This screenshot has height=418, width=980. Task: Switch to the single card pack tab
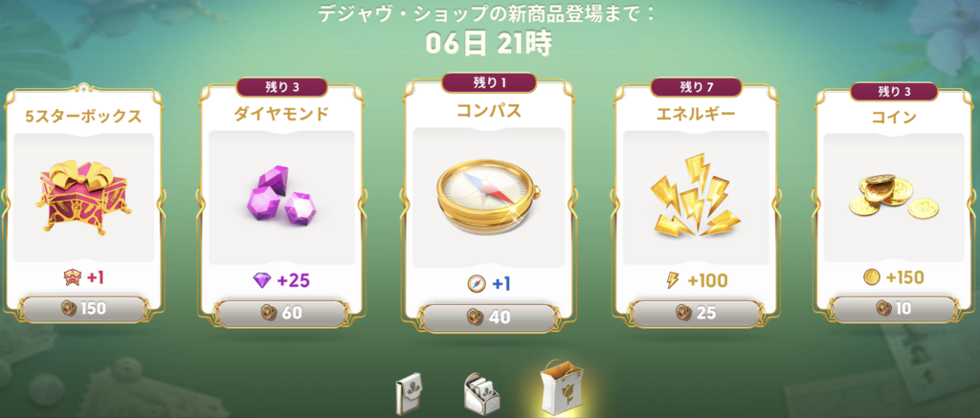point(408,394)
